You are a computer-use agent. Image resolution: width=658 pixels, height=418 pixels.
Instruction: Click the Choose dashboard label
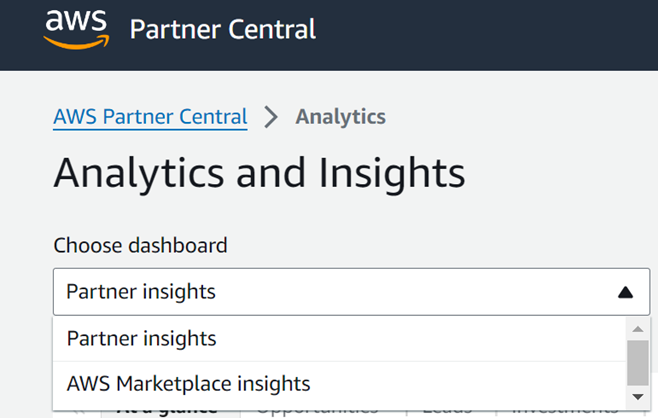click(140, 245)
